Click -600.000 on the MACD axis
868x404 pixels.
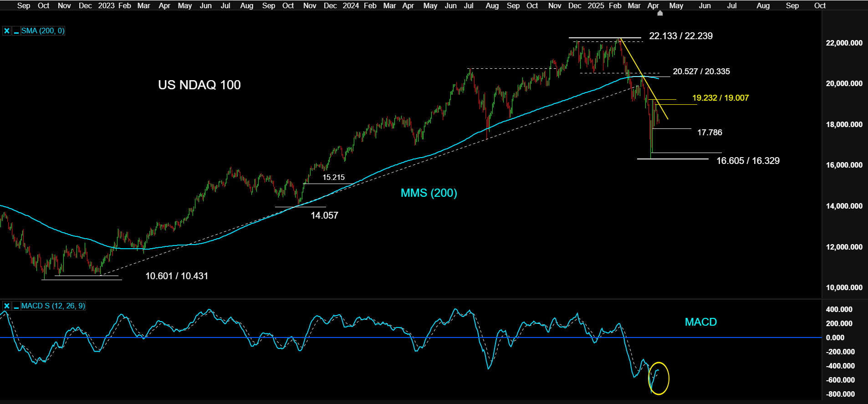pyautogui.click(x=840, y=380)
